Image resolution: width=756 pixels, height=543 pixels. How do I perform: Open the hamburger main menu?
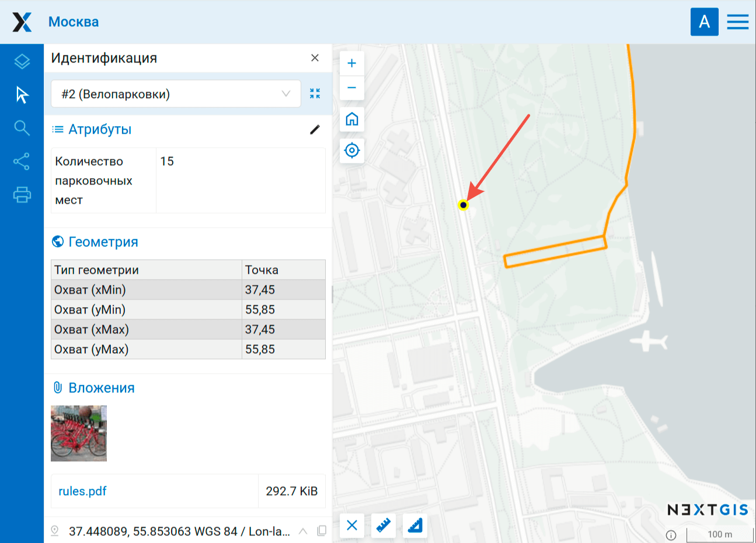click(737, 22)
